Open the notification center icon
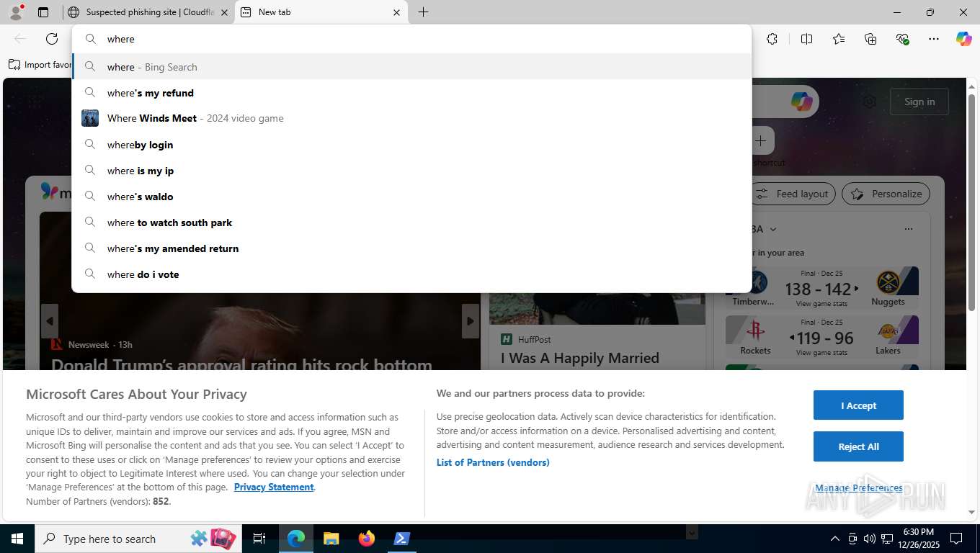Viewport: 980px width, 553px height. pyautogui.click(x=956, y=539)
